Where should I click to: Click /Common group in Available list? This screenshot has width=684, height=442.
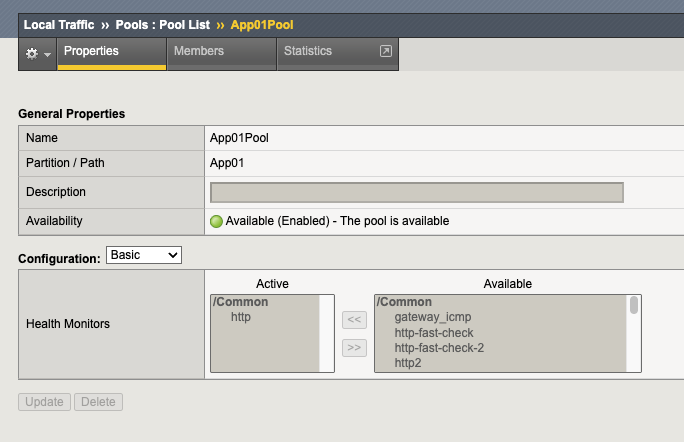[x=404, y=302]
